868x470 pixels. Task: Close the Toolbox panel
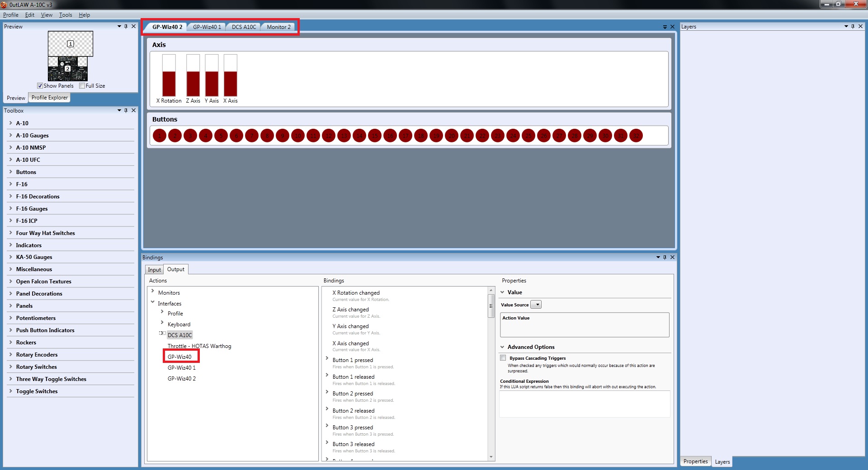pyautogui.click(x=133, y=110)
